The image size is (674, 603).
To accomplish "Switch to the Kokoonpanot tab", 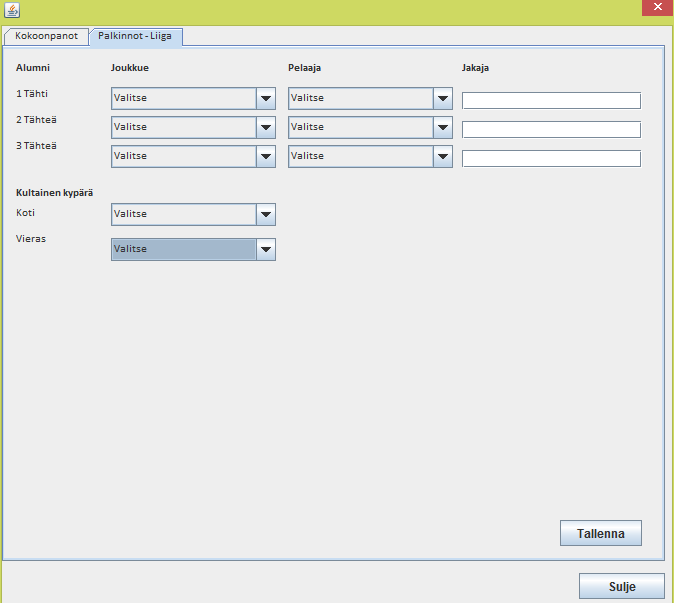I will click(x=46, y=36).
